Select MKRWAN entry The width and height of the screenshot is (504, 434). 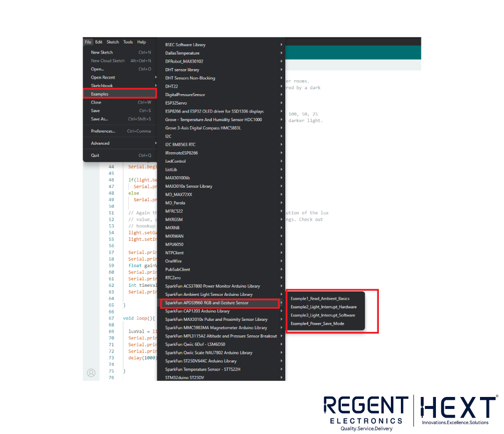pyautogui.click(x=221, y=236)
